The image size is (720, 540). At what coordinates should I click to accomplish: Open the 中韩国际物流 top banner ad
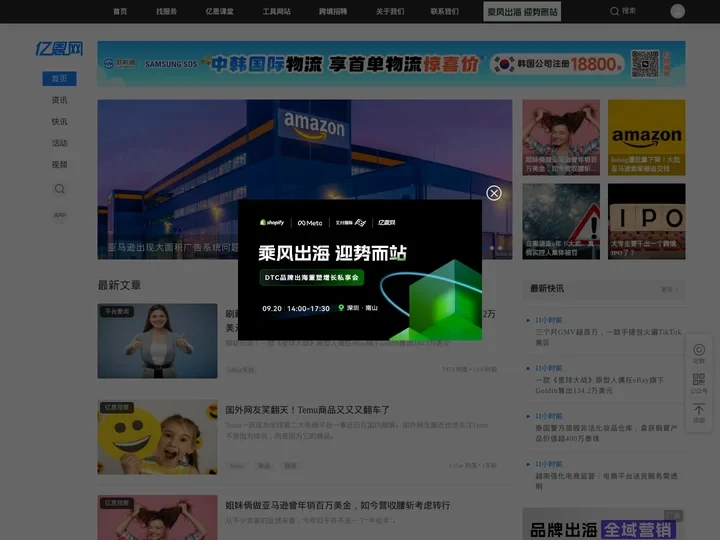391,64
